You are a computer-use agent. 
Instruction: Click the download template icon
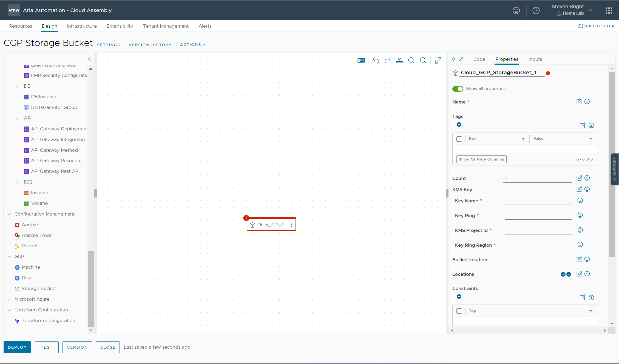click(399, 60)
